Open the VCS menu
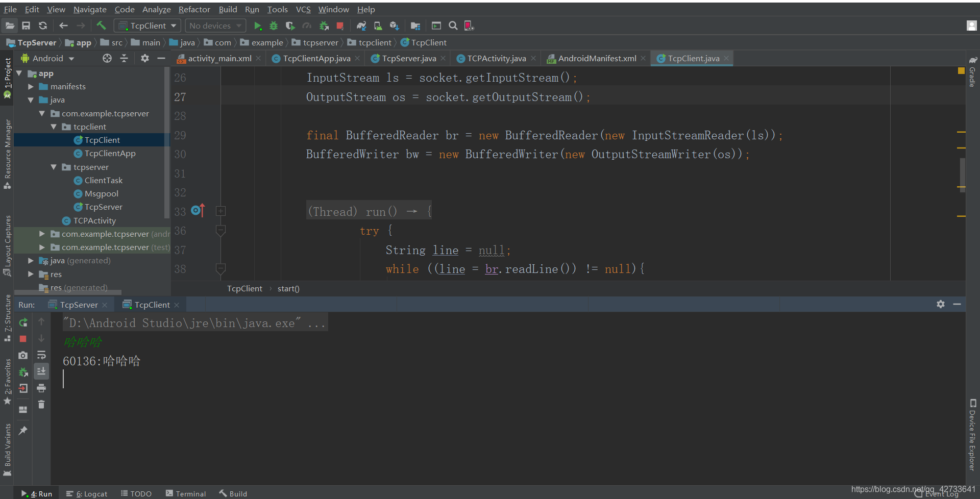The height and width of the screenshot is (499, 980). coord(303,9)
